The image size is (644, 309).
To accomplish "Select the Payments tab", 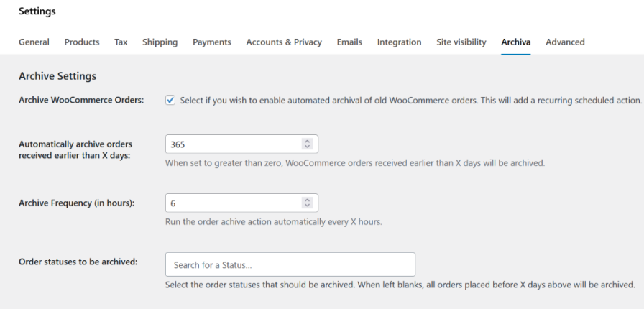I will point(212,42).
